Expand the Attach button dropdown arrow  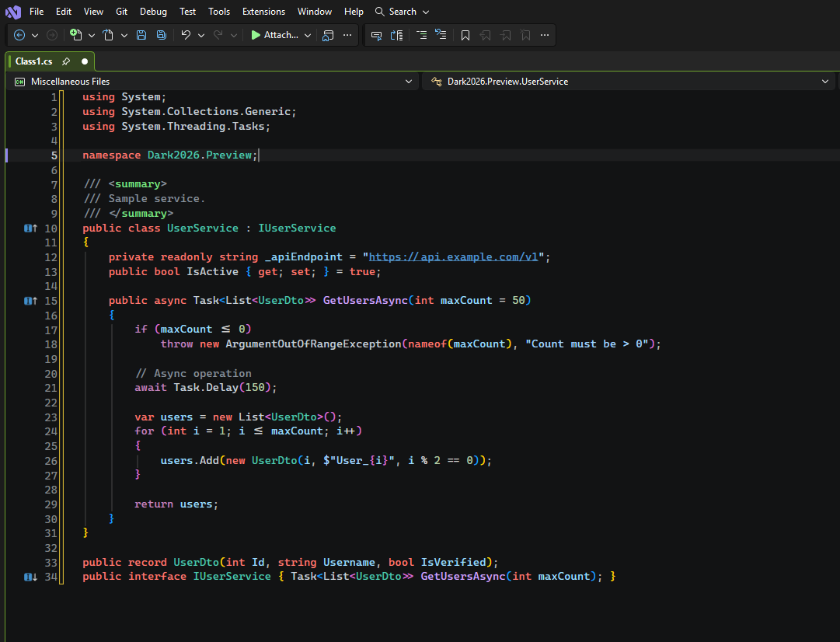click(x=308, y=36)
